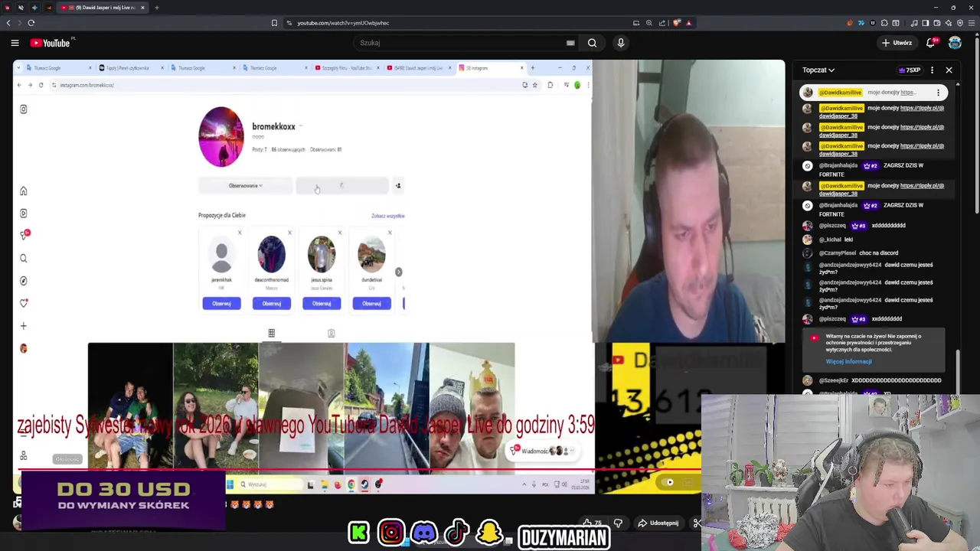Expand the Topczat chat mode dropdown
Viewport: 980px width, 551px height.
pyautogui.click(x=818, y=70)
